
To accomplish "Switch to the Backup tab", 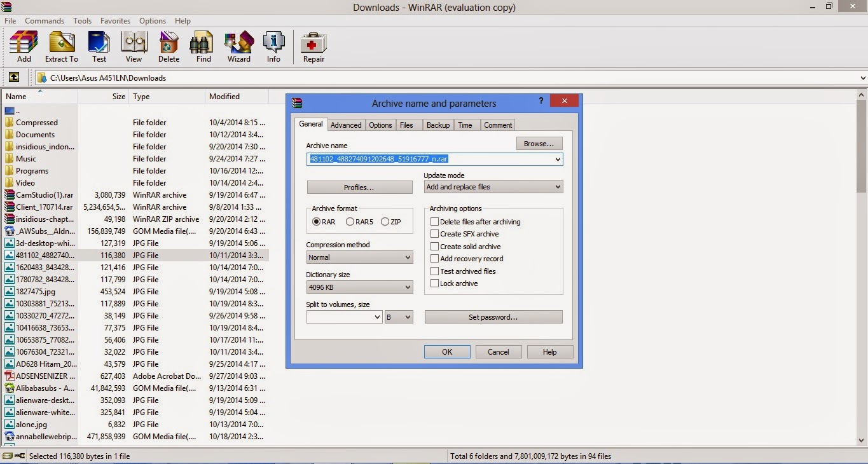I will [438, 125].
